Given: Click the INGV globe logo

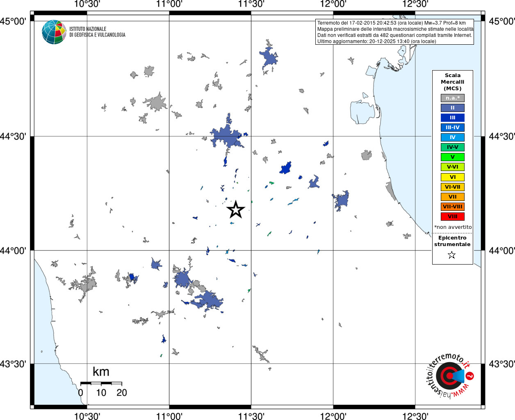Looking at the screenshot, I should [54, 32].
